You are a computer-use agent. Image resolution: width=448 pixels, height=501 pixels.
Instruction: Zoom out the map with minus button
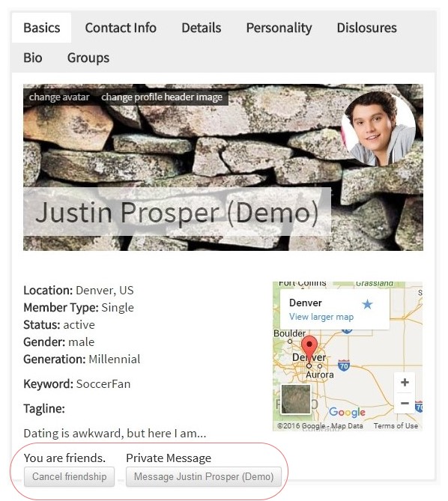point(405,403)
